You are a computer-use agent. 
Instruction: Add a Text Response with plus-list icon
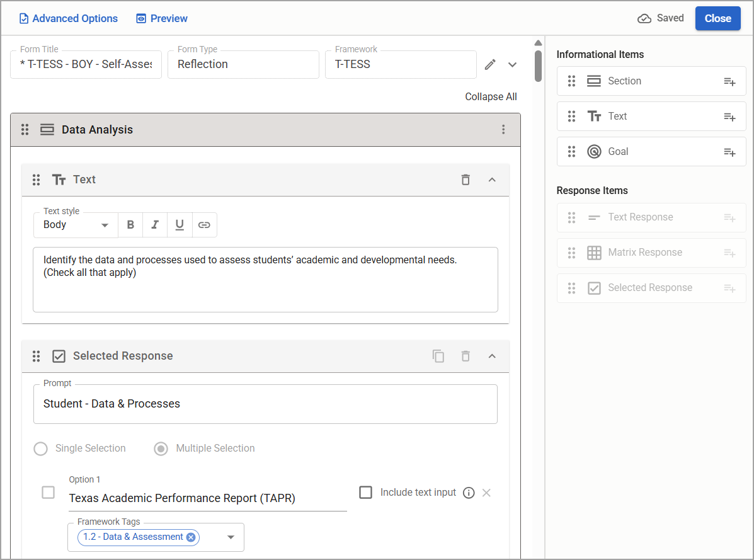click(729, 218)
